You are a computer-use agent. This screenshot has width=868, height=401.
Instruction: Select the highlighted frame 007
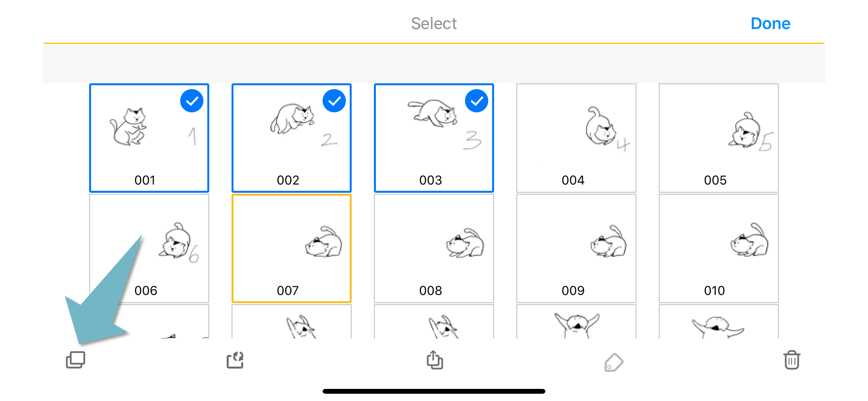[x=292, y=248]
